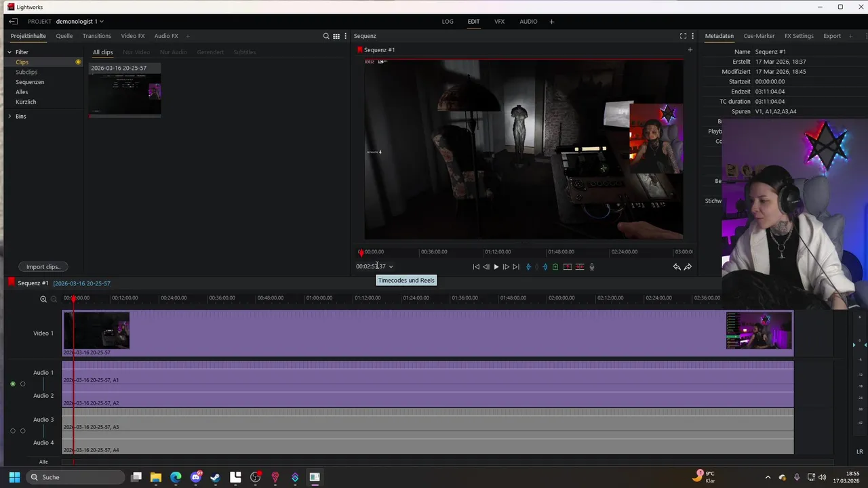Image resolution: width=868 pixels, height=488 pixels.
Task: Select the Subclips filter
Action: click(26, 72)
